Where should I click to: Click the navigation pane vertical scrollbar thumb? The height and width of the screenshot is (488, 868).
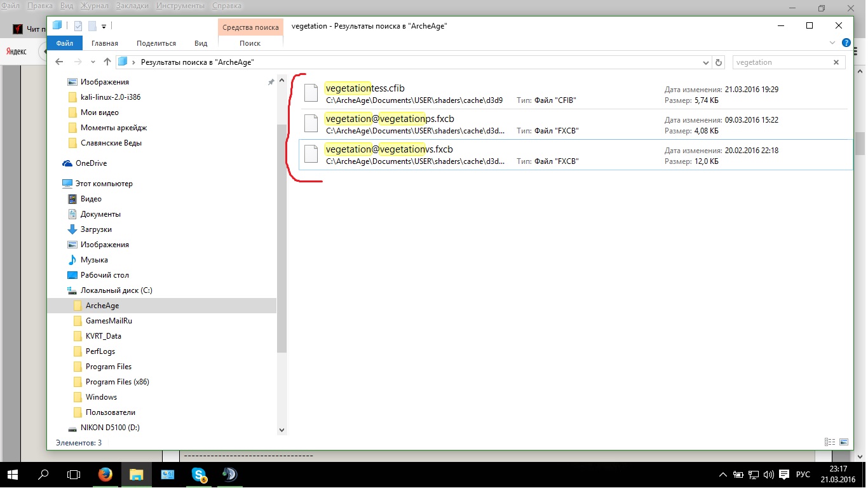(282, 238)
